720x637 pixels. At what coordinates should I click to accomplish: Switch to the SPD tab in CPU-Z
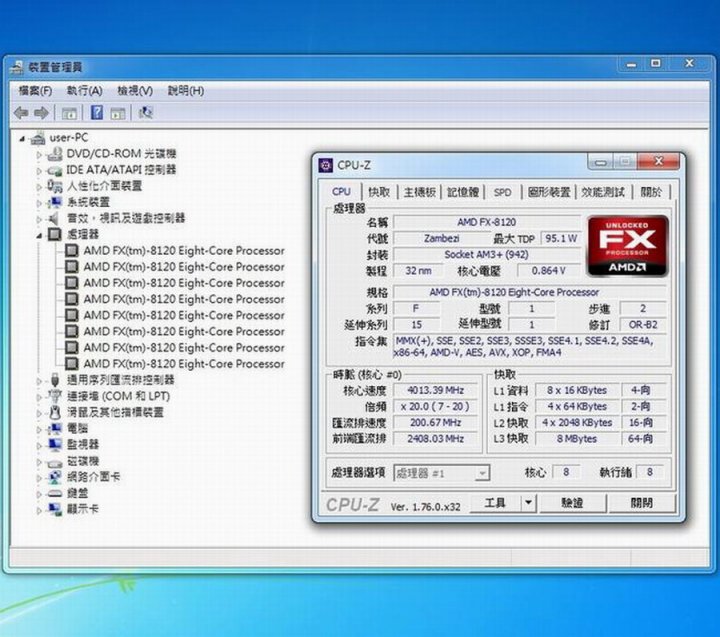pos(502,192)
